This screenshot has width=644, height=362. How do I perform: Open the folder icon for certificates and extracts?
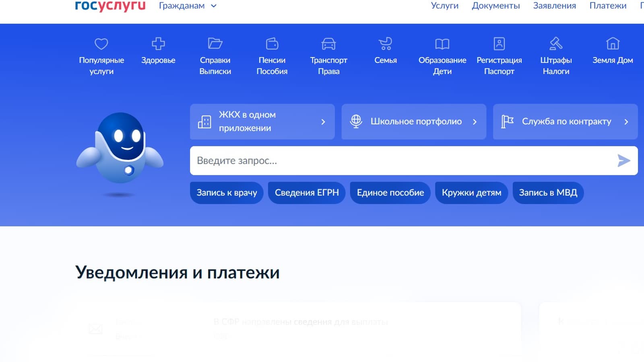[x=215, y=43]
